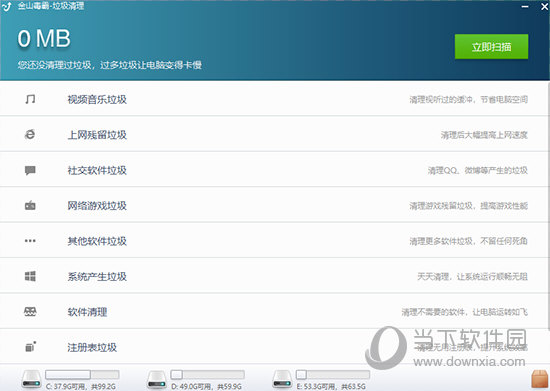Click the E: drive icon

tap(282, 379)
